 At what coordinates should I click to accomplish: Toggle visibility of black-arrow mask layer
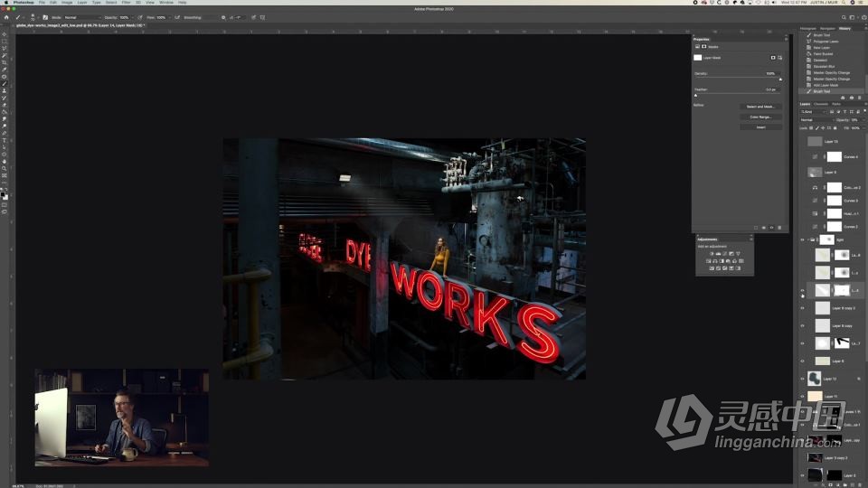click(x=802, y=343)
